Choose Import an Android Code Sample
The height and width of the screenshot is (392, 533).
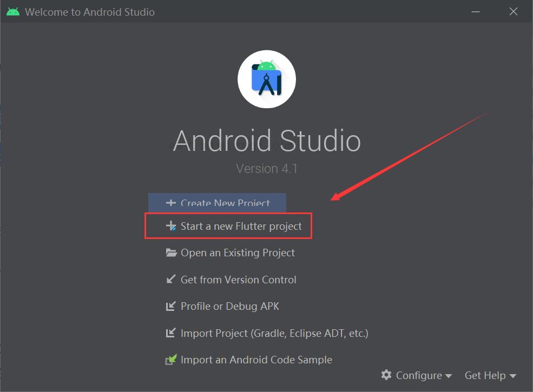coord(248,360)
